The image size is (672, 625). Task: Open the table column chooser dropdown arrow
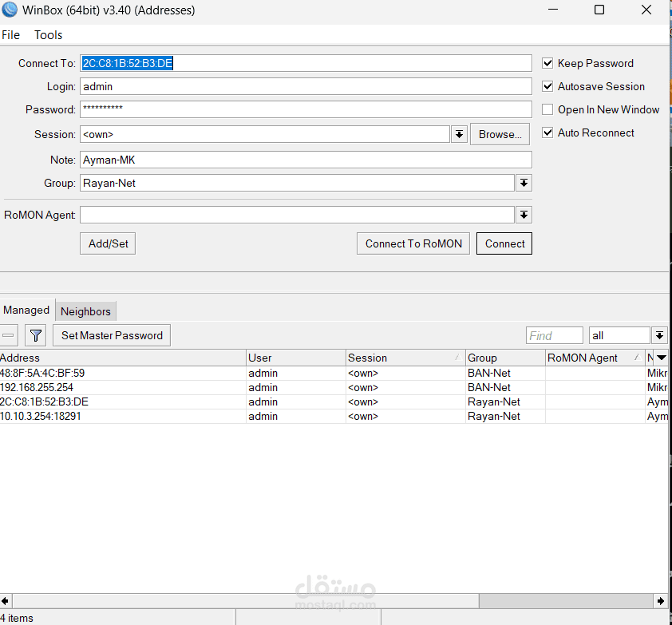[x=662, y=358]
